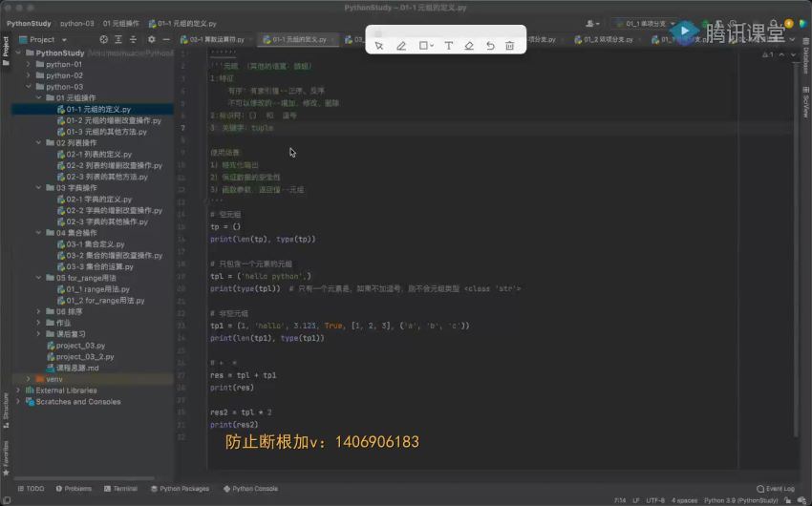Collapse the 02 列表操作 folder

pos(39,143)
